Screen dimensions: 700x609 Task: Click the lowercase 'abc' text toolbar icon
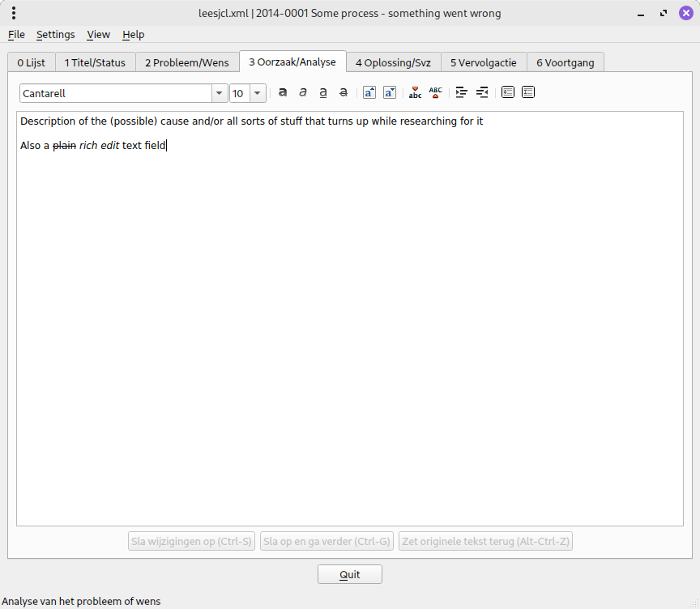tap(415, 93)
